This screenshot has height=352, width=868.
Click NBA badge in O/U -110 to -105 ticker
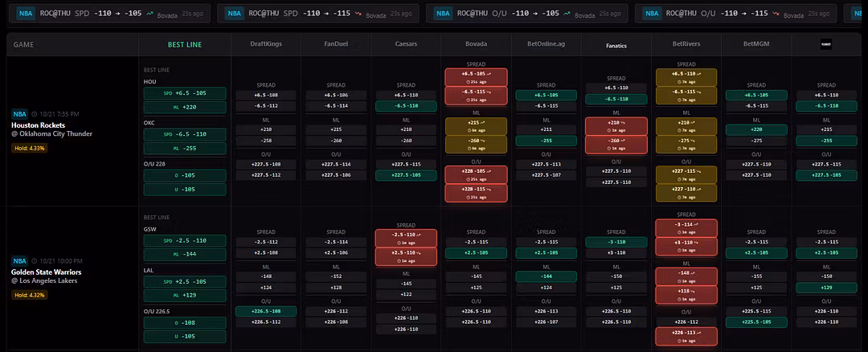tap(443, 14)
